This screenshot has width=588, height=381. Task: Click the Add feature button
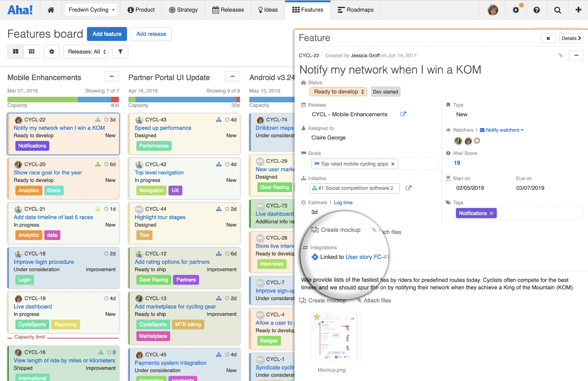click(107, 34)
